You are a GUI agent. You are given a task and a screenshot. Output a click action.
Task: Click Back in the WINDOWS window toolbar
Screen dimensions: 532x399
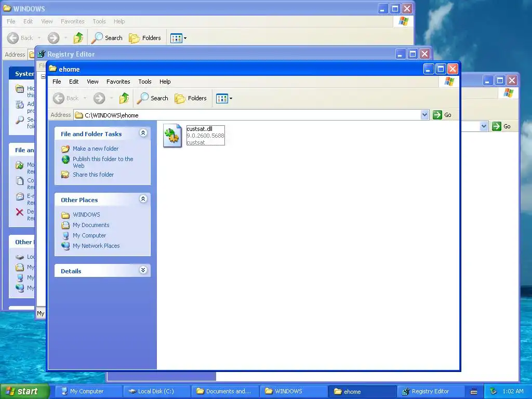click(x=20, y=38)
